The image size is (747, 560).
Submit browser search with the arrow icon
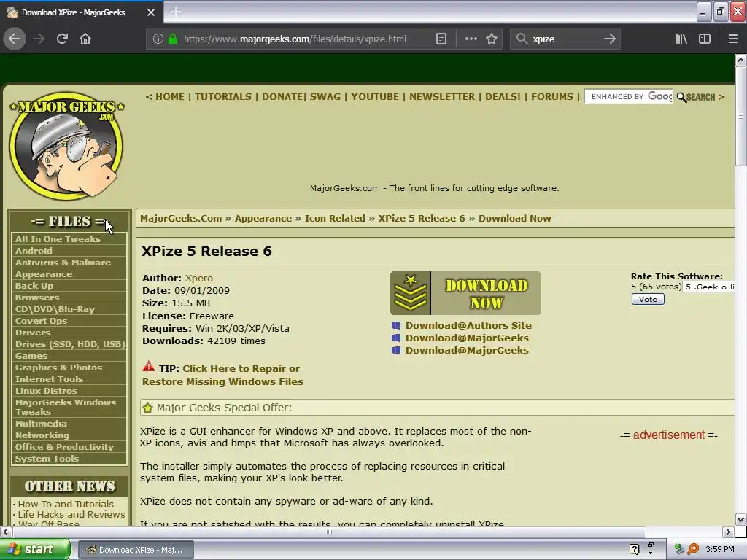click(609, 39)
